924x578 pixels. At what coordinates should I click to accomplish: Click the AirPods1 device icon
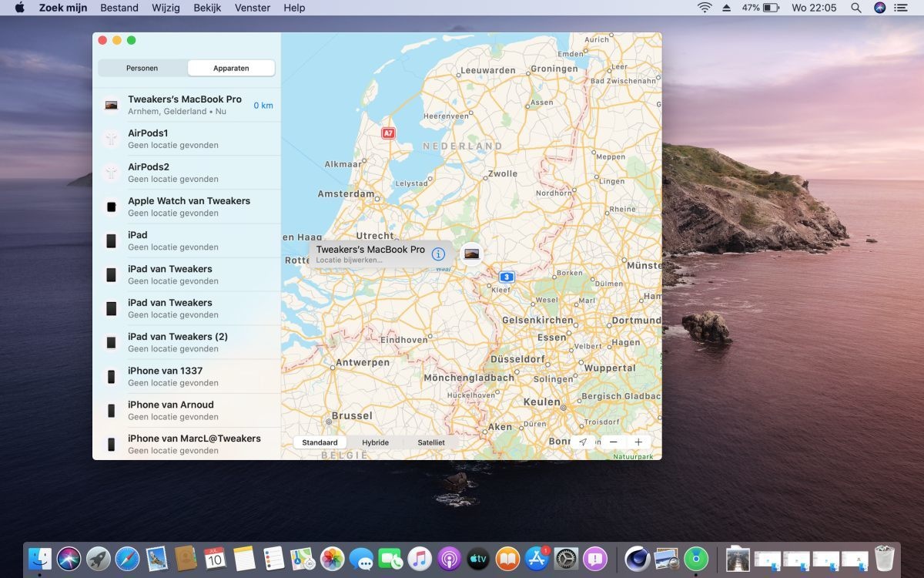[112, 139]
